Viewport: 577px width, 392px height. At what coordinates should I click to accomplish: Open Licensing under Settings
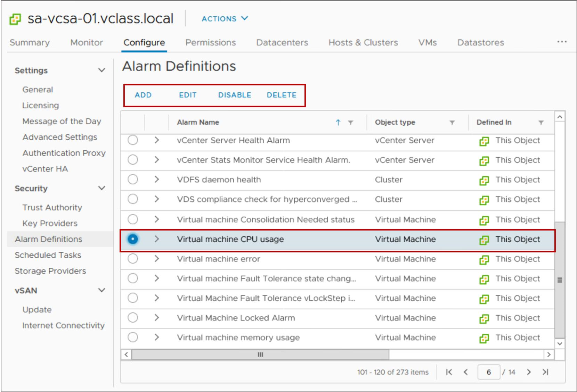41,106
